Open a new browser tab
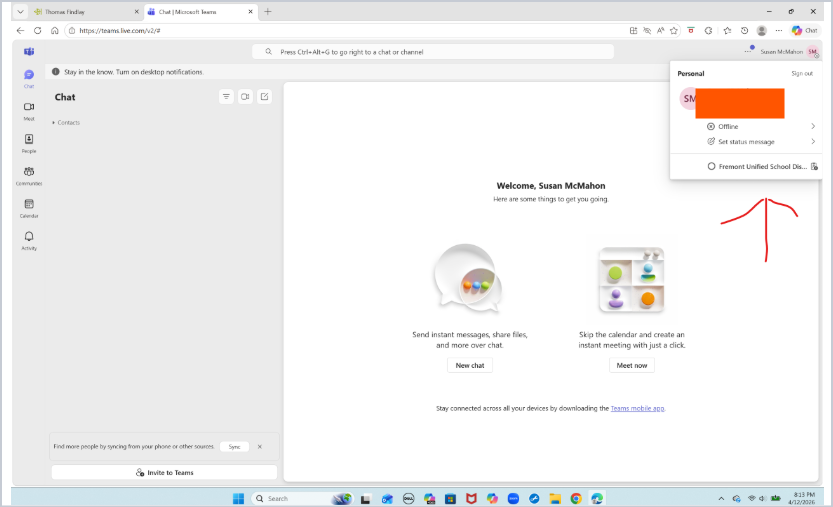833x507 pixels. pyautogui.click(x=268, y=11)
